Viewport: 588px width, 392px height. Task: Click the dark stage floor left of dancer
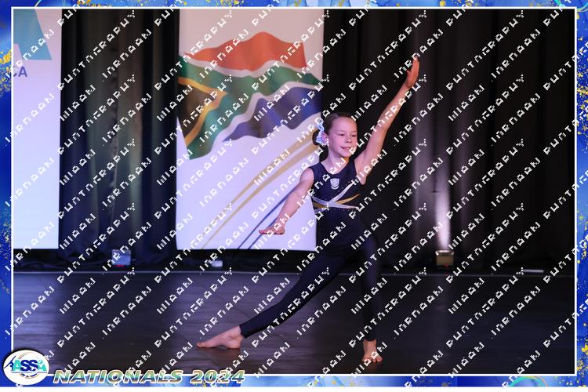click(x=102, y=314)
